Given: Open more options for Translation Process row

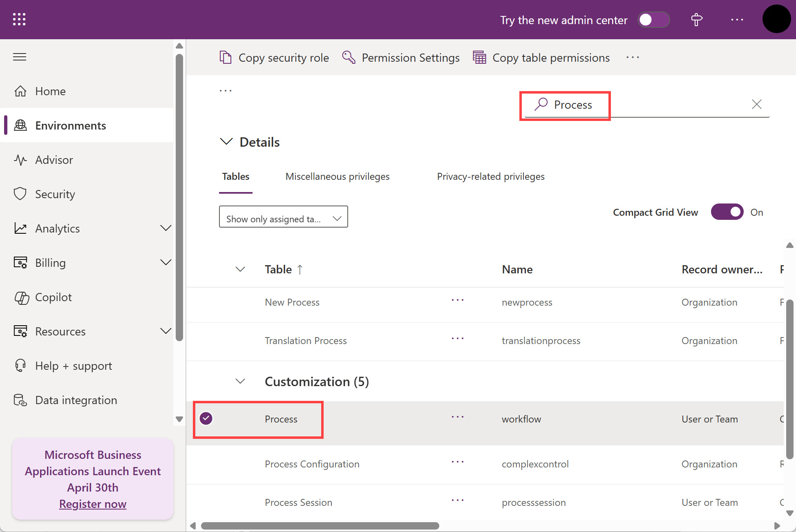Looking at the screenshot, I should (457, 338).
